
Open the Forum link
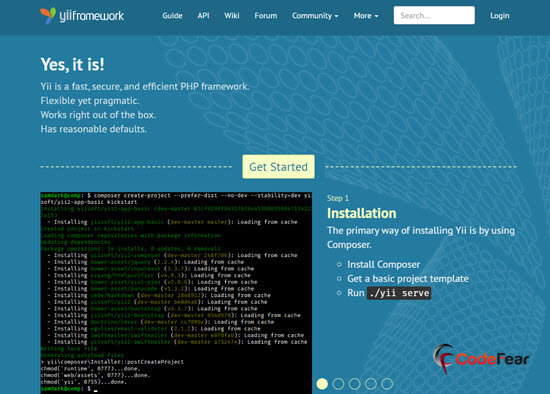tap(266, 16)
